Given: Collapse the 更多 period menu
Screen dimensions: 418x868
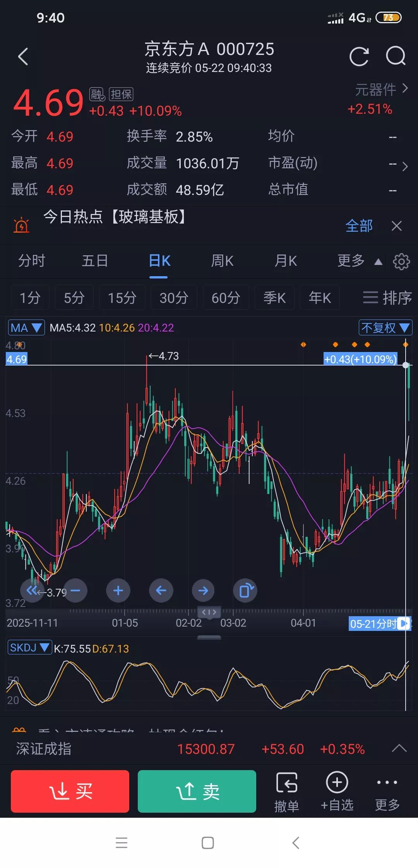Looking at the screenshot, I should coord(360,261).
